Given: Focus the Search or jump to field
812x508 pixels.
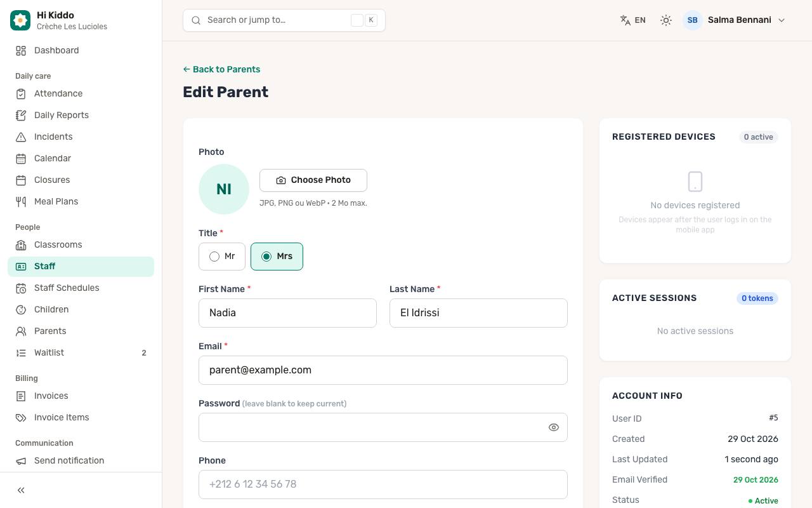Looking at the screenshot, I should tap(284, 20).
